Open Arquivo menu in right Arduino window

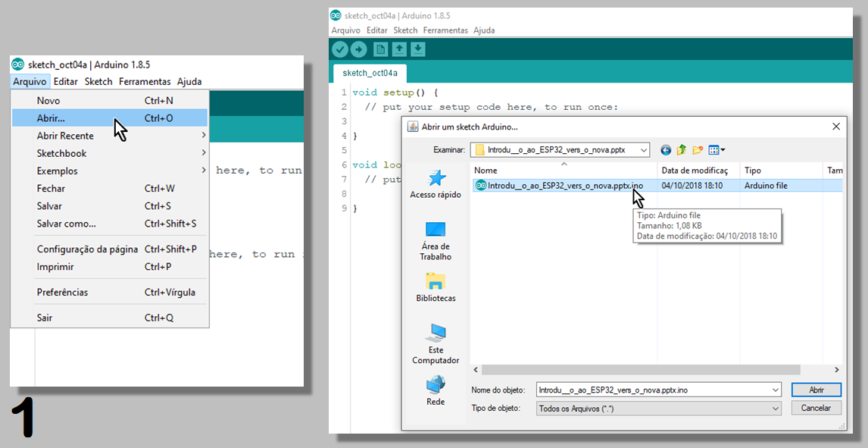click(x=345, y=30)
